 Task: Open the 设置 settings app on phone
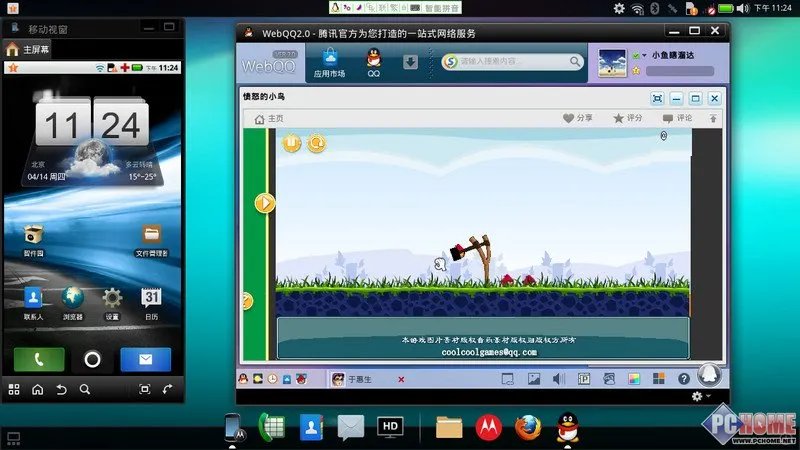pos(112,304)
